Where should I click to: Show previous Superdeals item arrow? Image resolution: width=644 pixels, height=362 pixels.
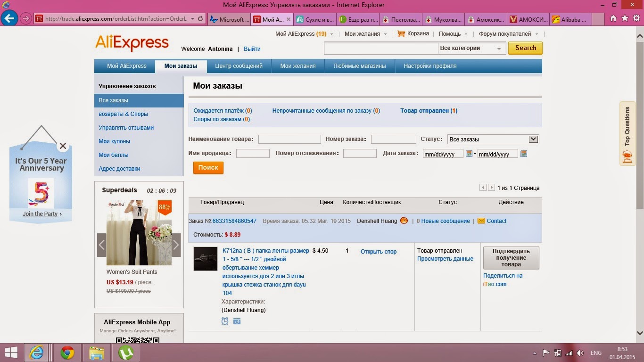[x=101, y=245]
